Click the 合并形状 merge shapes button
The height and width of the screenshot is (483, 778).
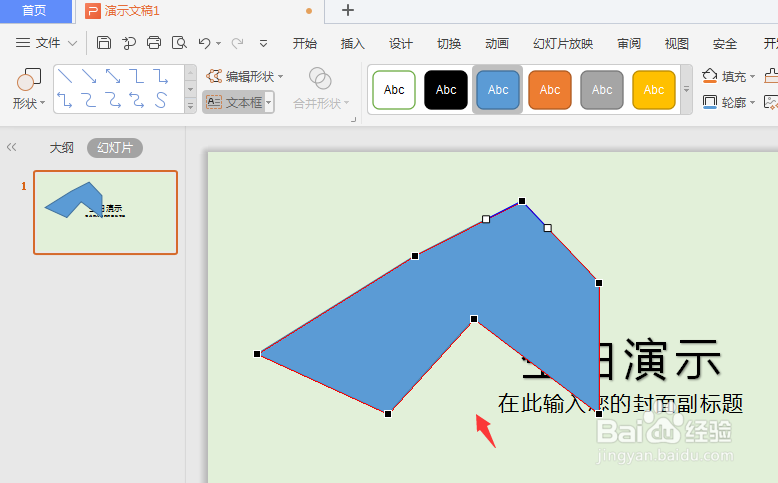tap(321, 89)
